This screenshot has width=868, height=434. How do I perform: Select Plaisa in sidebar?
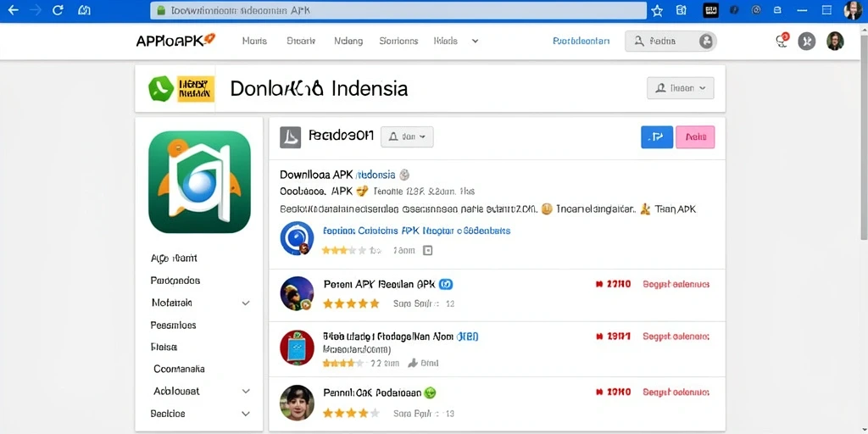pos(164,347)
